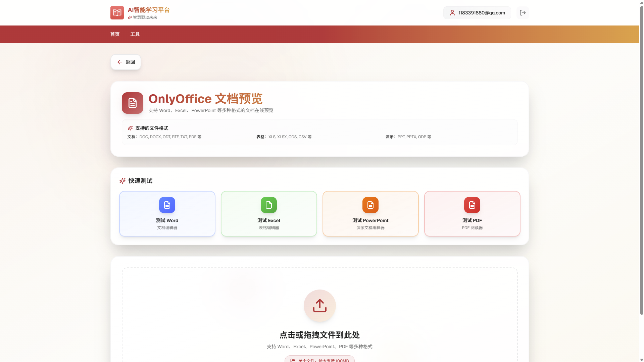Click the 支持的文件格式 label
This screenshot has height=362, width=644.
pyautogui.click(x=152, y=128)
